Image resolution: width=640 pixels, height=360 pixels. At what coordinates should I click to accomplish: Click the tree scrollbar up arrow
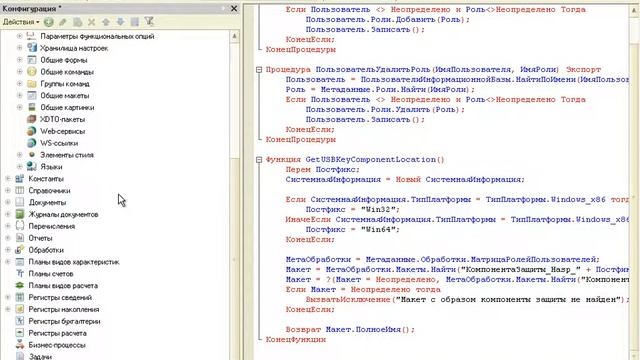point(234,36)
